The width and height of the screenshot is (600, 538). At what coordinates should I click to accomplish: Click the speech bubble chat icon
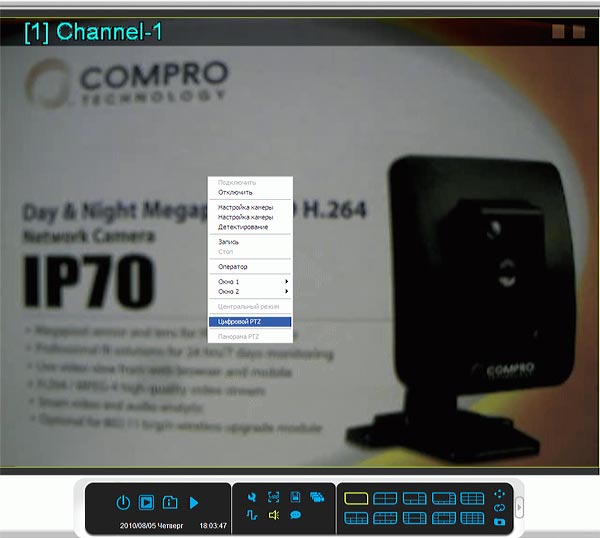coord(295,515)
